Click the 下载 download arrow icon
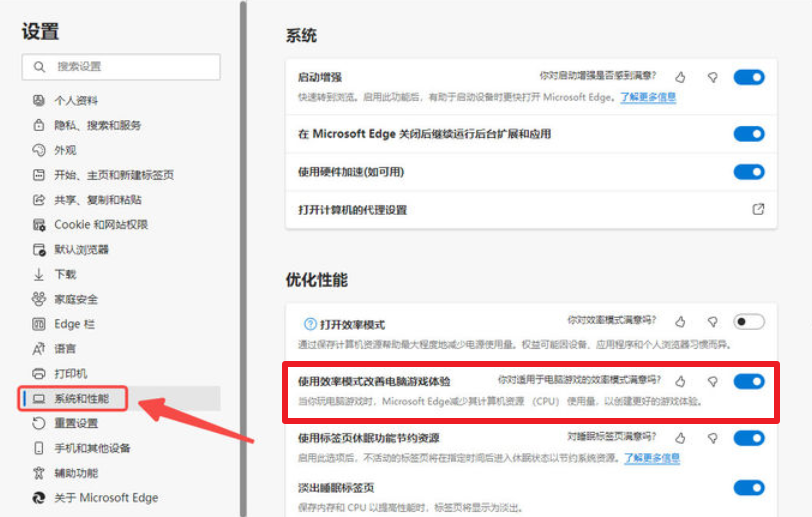Image resolution: width=812 pixels, height=517 pixels. tap(39, 274)
